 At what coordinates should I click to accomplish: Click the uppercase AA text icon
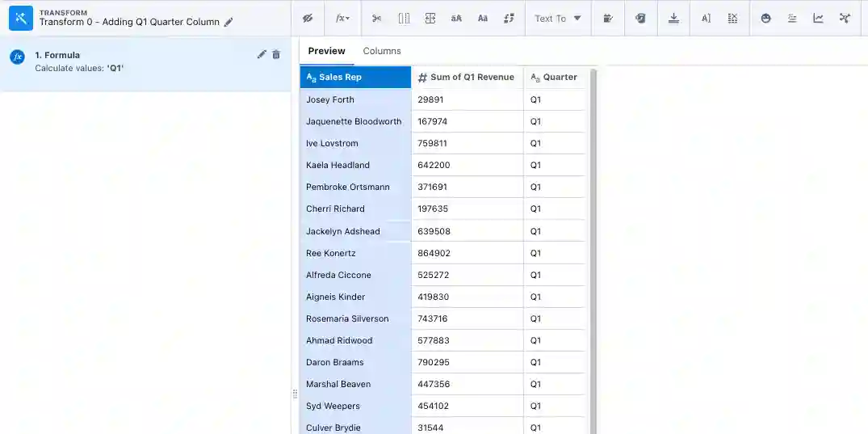pos(456,18)
